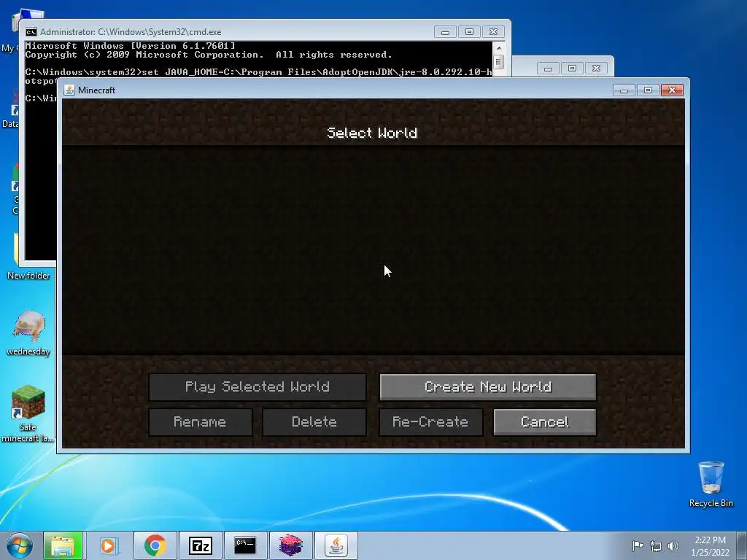Screen dimensions: 747x560
Task: Open Windows Explorer from taskbar
Action: (x=63, y=545)
